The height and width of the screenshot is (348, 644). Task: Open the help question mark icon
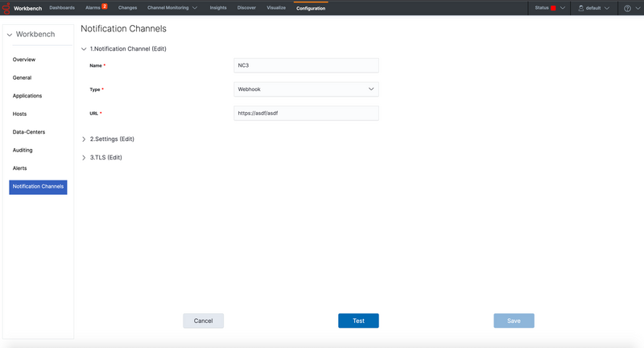(627, 8)
